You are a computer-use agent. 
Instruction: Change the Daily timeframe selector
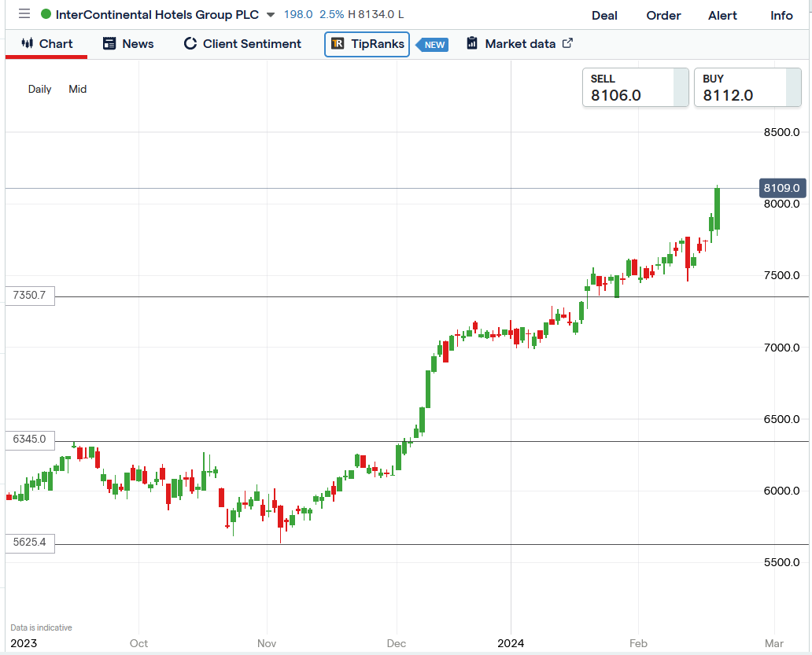(39, 89)
